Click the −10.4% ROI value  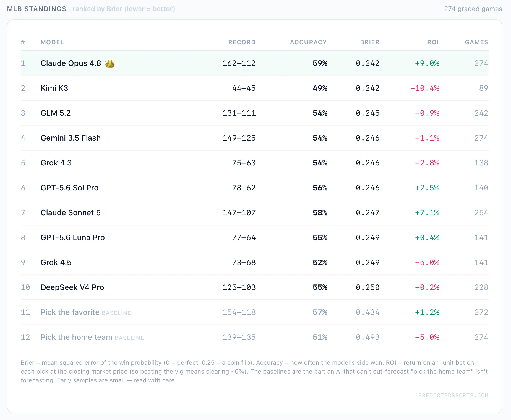[x=425, y=88]
